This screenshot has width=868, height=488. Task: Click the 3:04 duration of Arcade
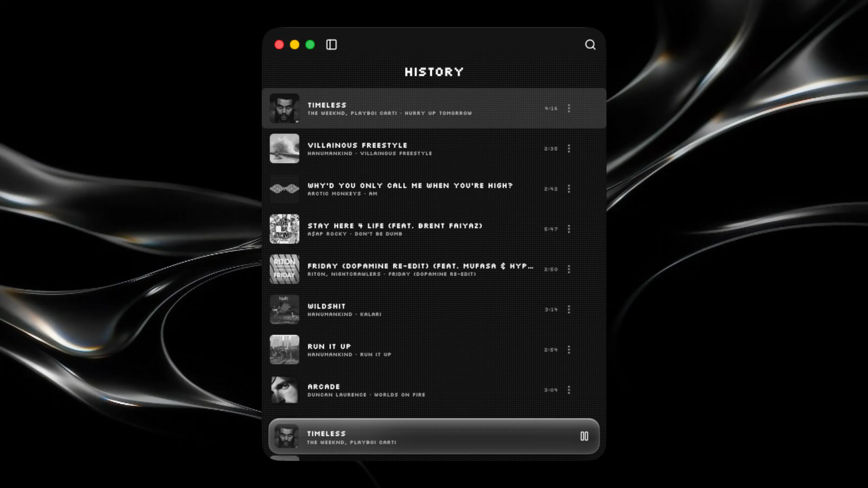click(x=551, y=390)
